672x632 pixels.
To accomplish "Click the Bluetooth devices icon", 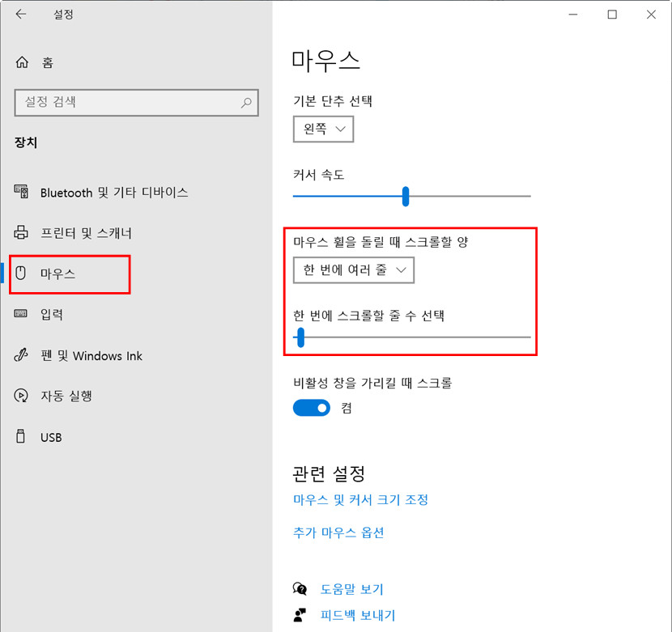I will coord(21,192).
